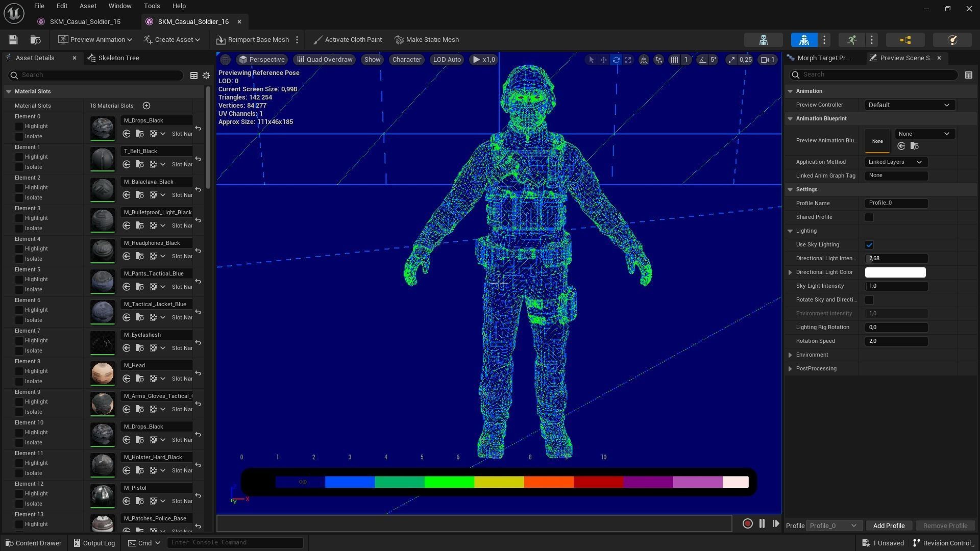This screenshot has height=551, width=980.
Task: Click the browse to asset icon
Action: [35, 40]
